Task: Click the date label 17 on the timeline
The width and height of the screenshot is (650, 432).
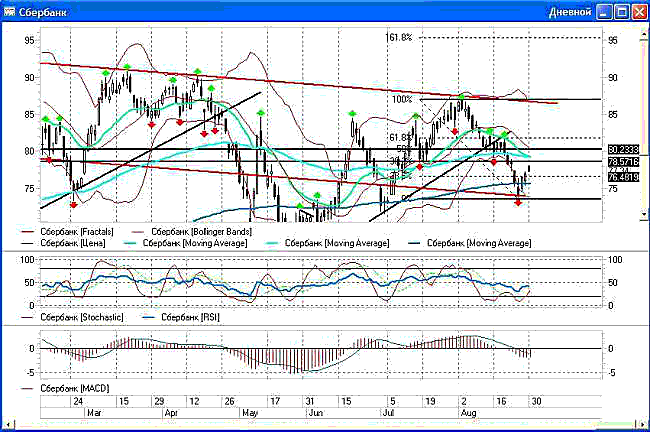Action: click(275, 401)
